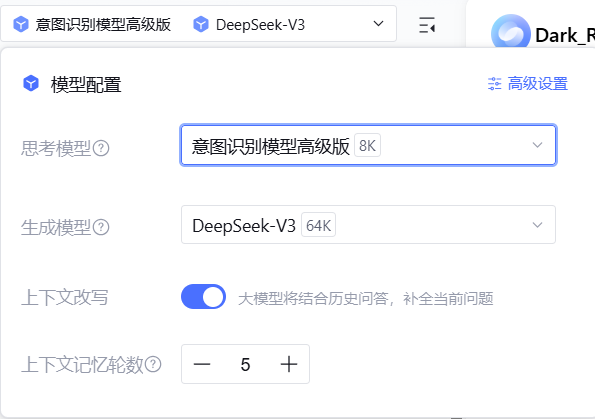Decrease 上下文记忆轮数 with minus button
Viewport: 595px width, 419px height.
(202, 364)
